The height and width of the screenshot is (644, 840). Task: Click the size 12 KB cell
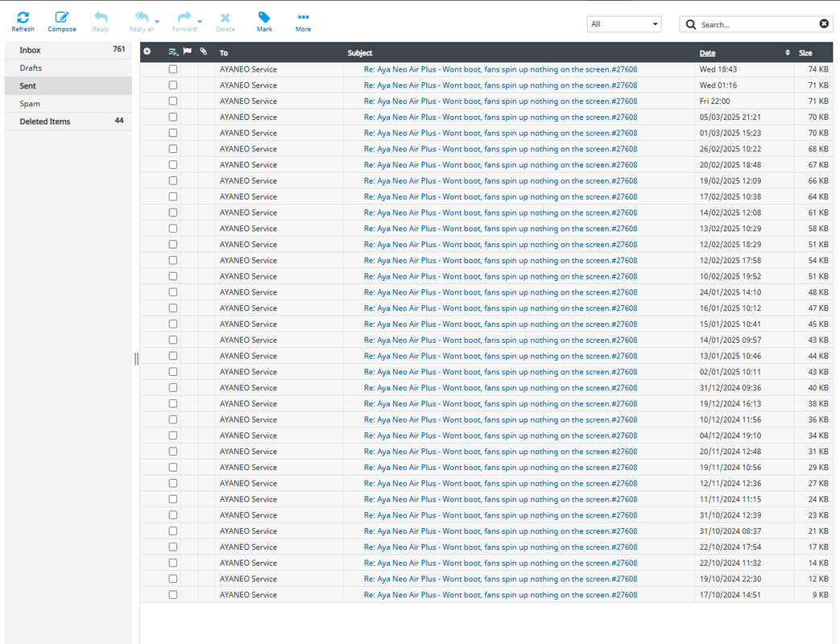click(x=818, y=579)
